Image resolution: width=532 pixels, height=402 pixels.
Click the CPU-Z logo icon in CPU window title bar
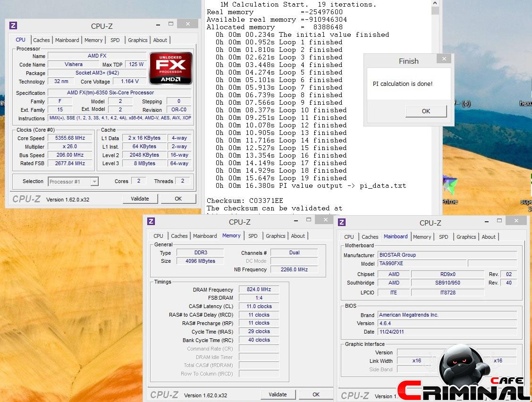pyautogui.click(x=13, y=25)
